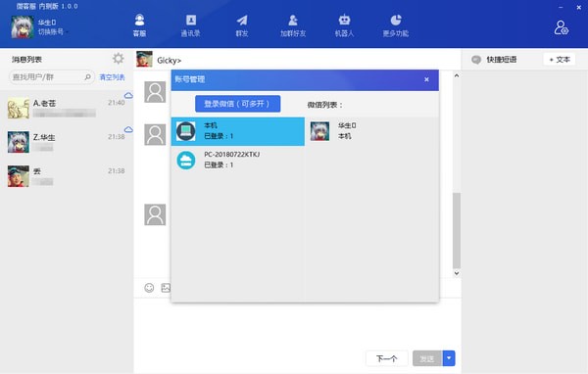Click the grey 发送 send button
Screen dimensions: 588x374
[427, 358]
